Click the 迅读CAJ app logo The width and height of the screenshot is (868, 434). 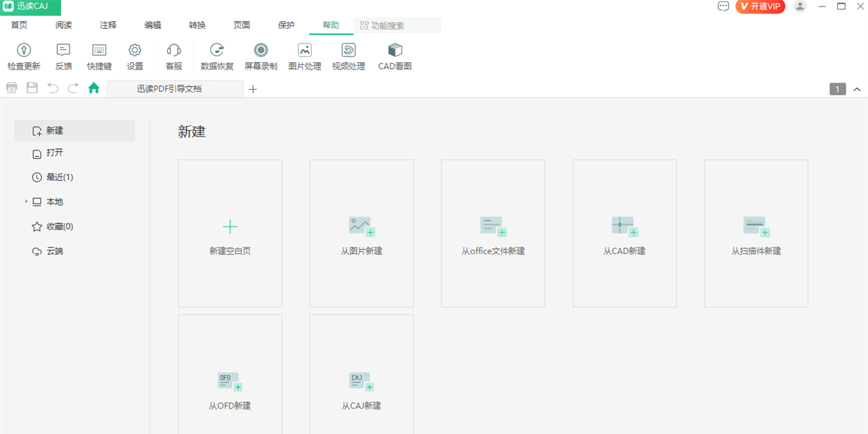tap(30, 7)
